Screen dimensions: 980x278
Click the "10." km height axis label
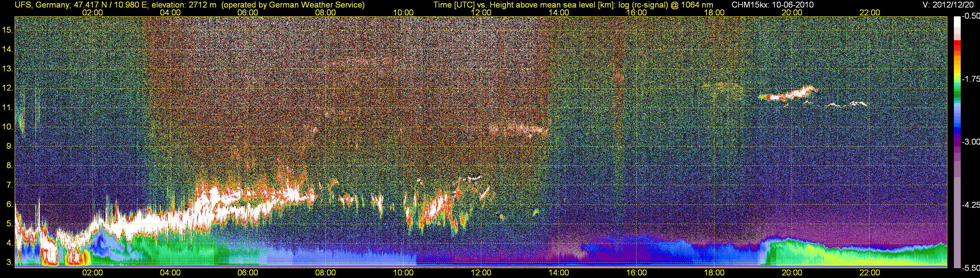point(8,127)
